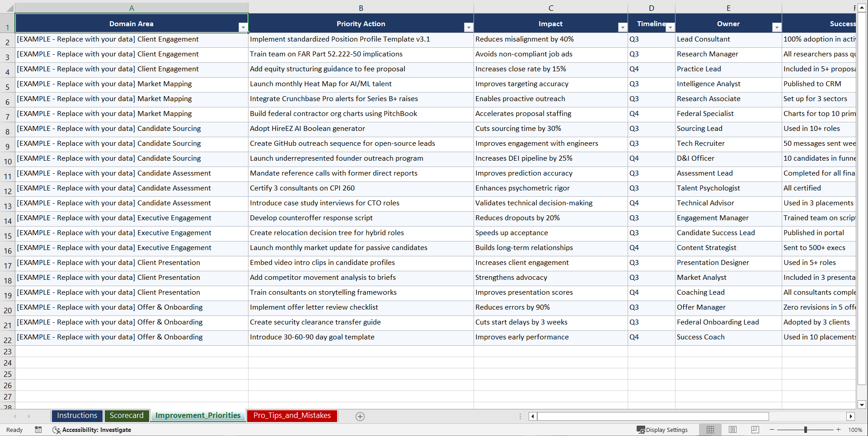Viewport: 868px width, 436px height.
Task: Open the Owner column filter dropdown
Action: [x=776, y=28]
